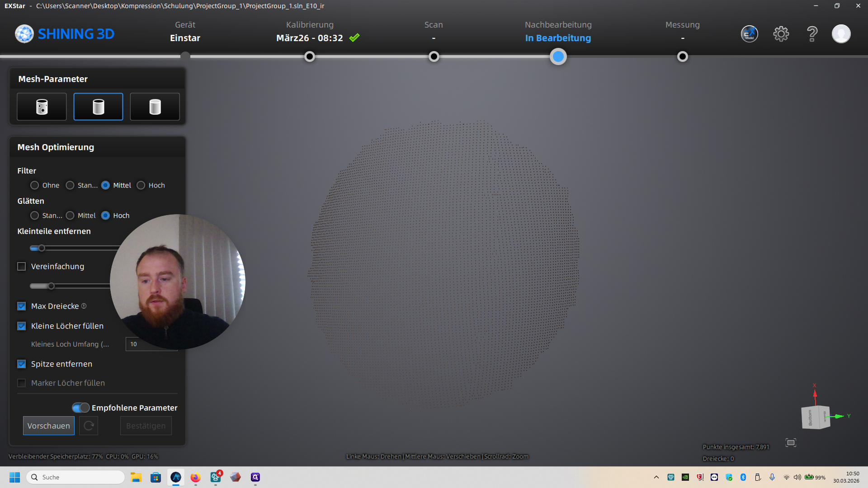Enable the Vereinfachung checkbox
868x488 pixels.
(22, 267)
